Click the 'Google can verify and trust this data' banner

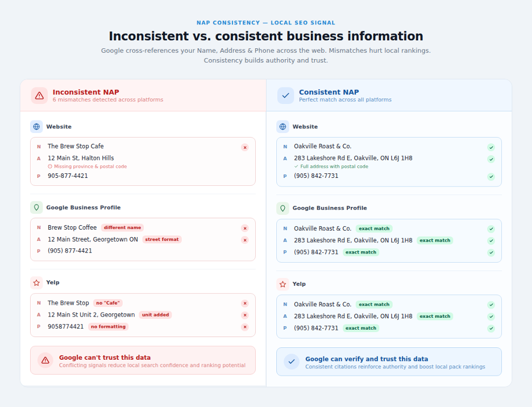[389, 362]
